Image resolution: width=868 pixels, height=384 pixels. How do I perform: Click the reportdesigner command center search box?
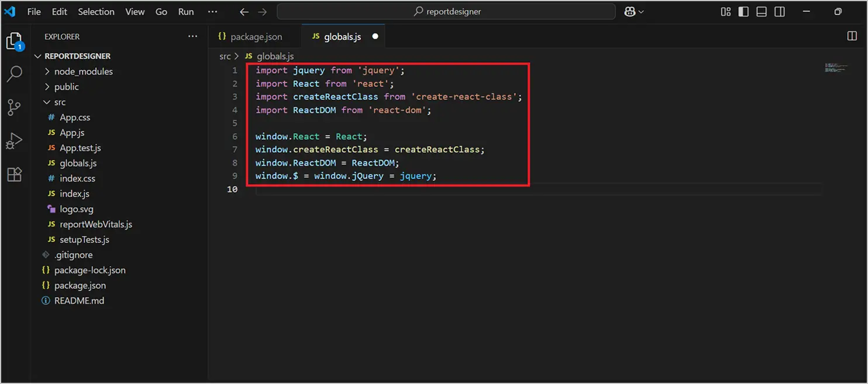(446, 12)
